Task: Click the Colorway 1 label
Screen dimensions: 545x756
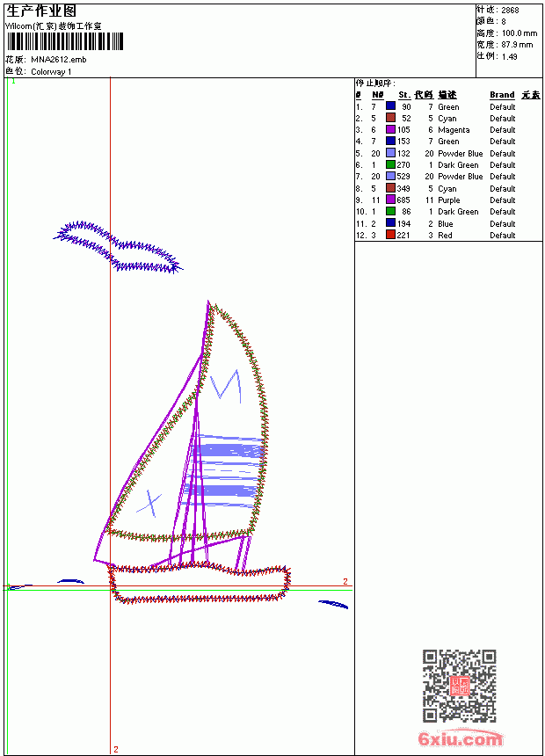Action: tap(51, 72)
